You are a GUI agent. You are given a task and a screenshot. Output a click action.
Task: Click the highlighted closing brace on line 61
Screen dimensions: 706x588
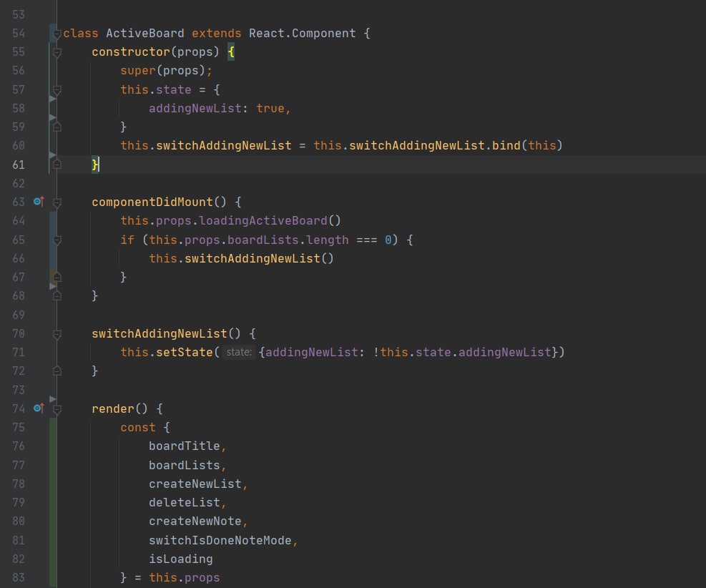95,165
